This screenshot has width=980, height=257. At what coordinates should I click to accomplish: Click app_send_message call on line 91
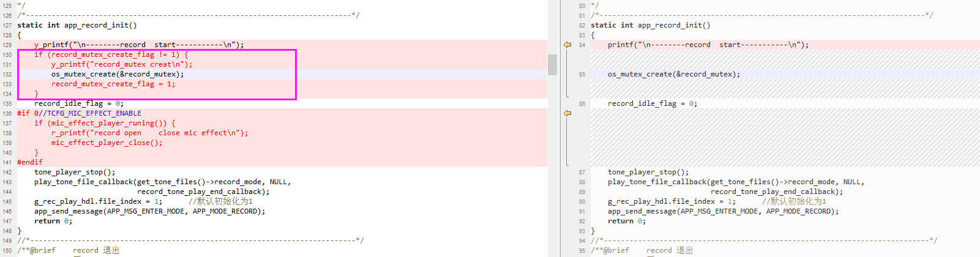point(724,211)
